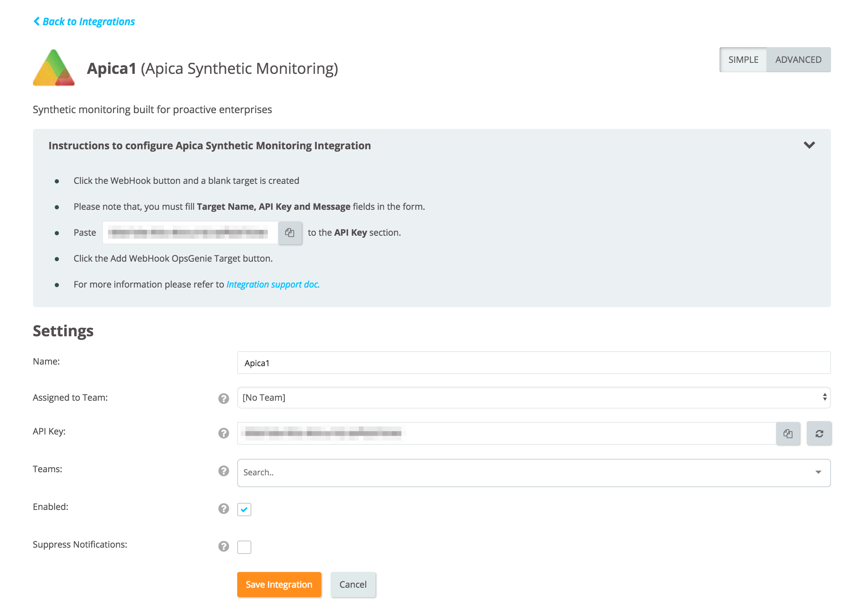
Task: Switch to SIMPLE mode tab
Action: (743, 60)
